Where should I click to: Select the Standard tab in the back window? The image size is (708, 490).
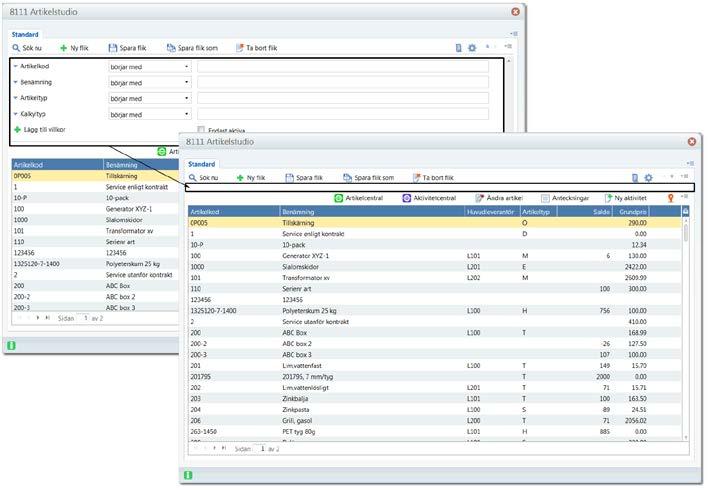click(25, 35)
